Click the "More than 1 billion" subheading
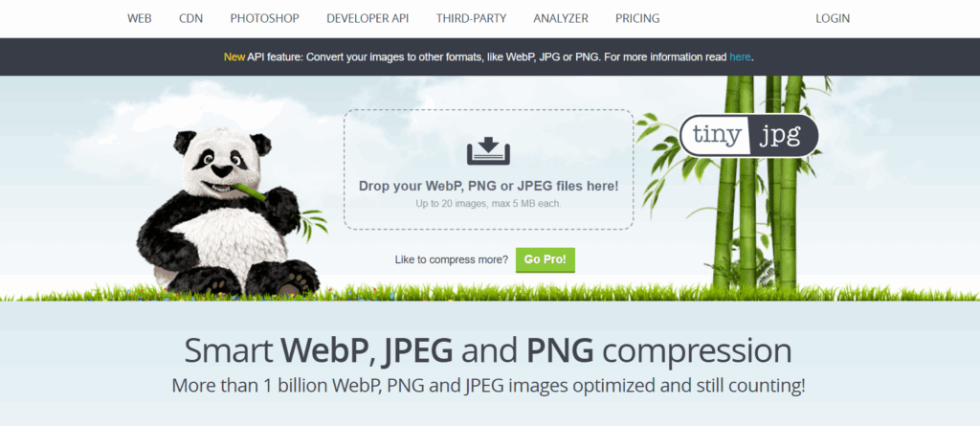980x426 pixels. tap(488, 386)
